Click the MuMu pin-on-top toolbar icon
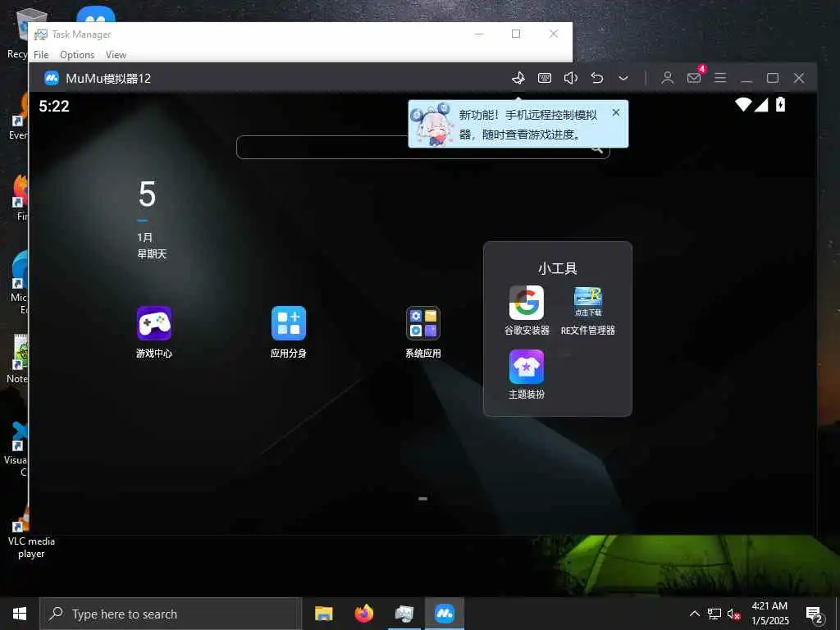The width and height of the screenshot is (840, 630). click(x=518, y=78)
